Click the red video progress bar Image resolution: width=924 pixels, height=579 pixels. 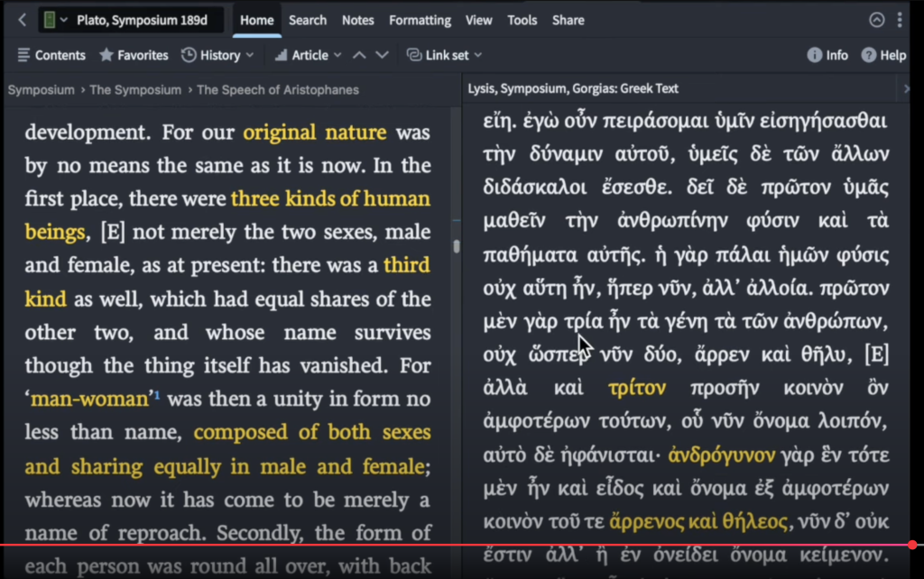pyautogui.click(x=451, y=545)
